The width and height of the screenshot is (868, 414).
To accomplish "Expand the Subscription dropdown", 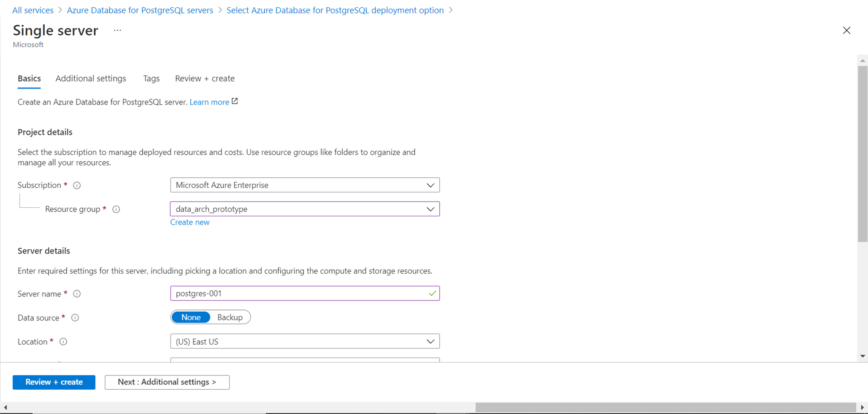I will [305, 185].
